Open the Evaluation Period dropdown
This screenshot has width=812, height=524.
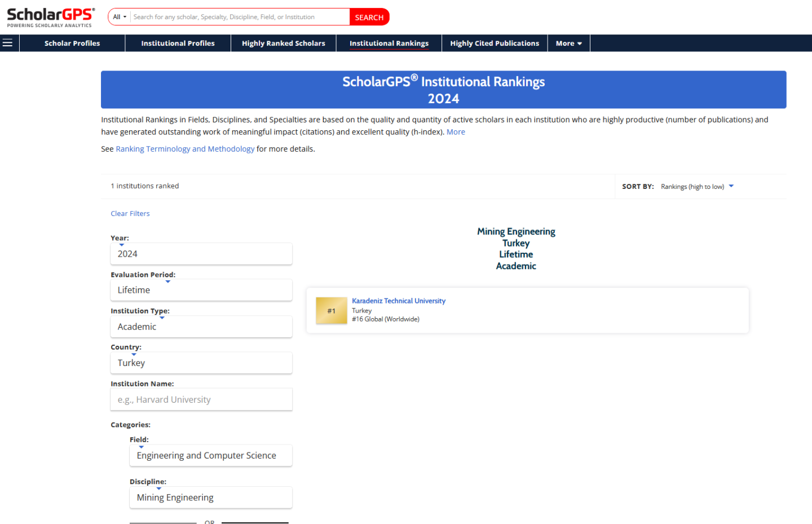click(x=201, y=290)
